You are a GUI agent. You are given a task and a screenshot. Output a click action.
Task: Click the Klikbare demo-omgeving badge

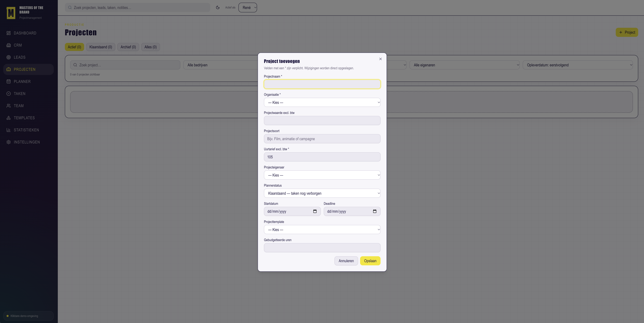tap(29, 316)
